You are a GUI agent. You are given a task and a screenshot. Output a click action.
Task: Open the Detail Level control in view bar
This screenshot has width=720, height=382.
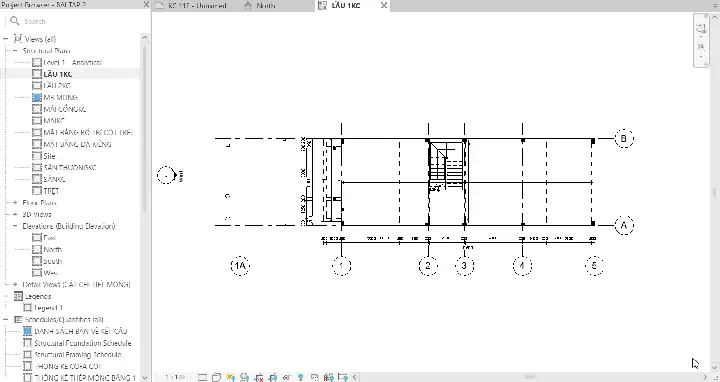pos(202,377)
